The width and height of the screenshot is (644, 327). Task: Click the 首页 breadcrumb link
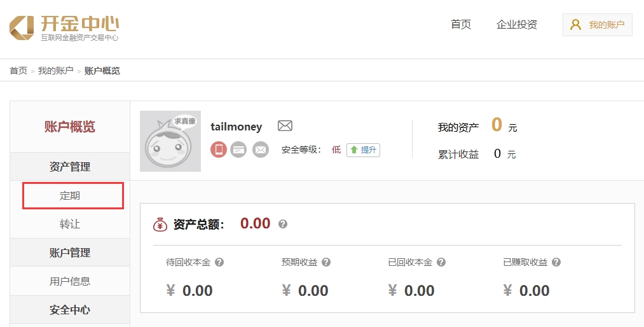(x=18, y=71)
